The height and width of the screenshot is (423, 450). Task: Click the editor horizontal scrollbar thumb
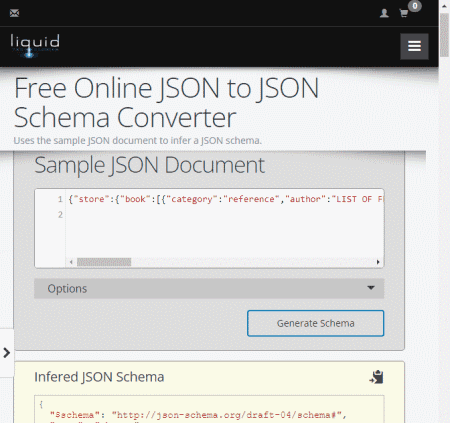click(104, 262)
